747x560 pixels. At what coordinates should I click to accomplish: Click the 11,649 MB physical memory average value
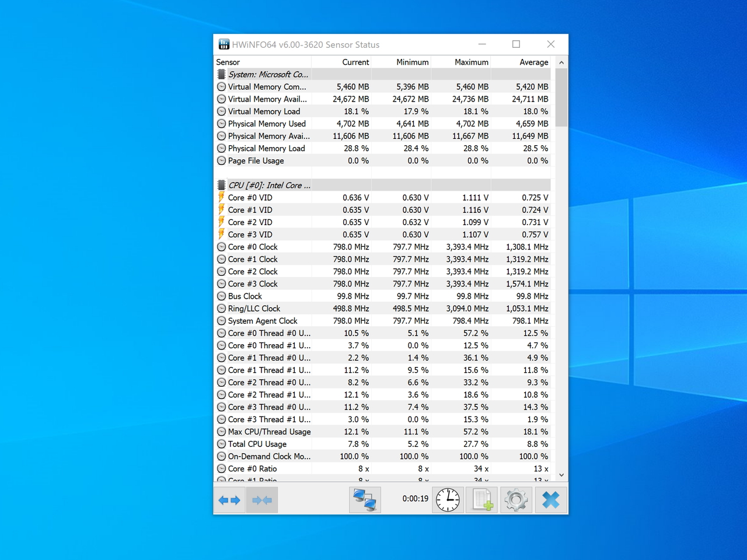[530, 136]
